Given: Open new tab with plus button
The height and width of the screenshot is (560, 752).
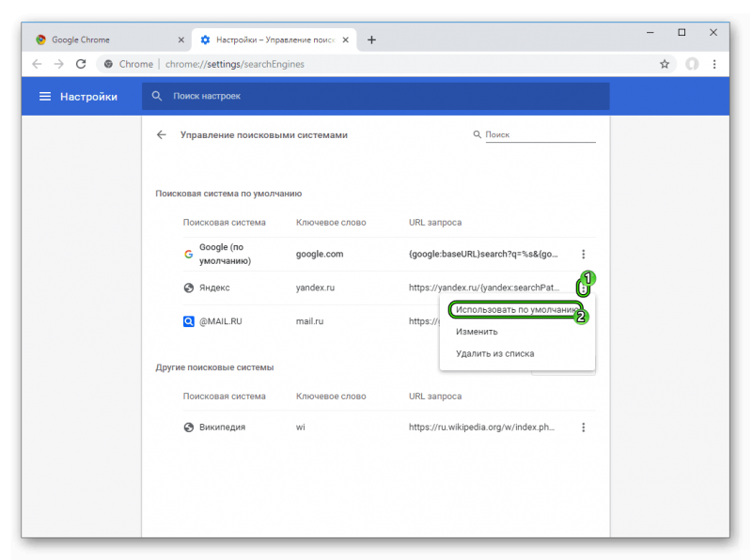Looking at the screenshot, I should click(x=371, y=39).
